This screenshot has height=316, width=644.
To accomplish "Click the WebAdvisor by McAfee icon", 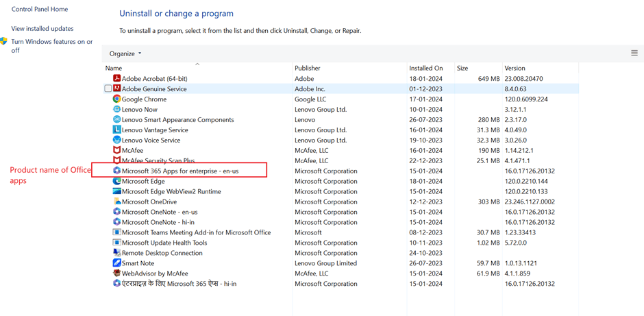I will coord(116,274).
